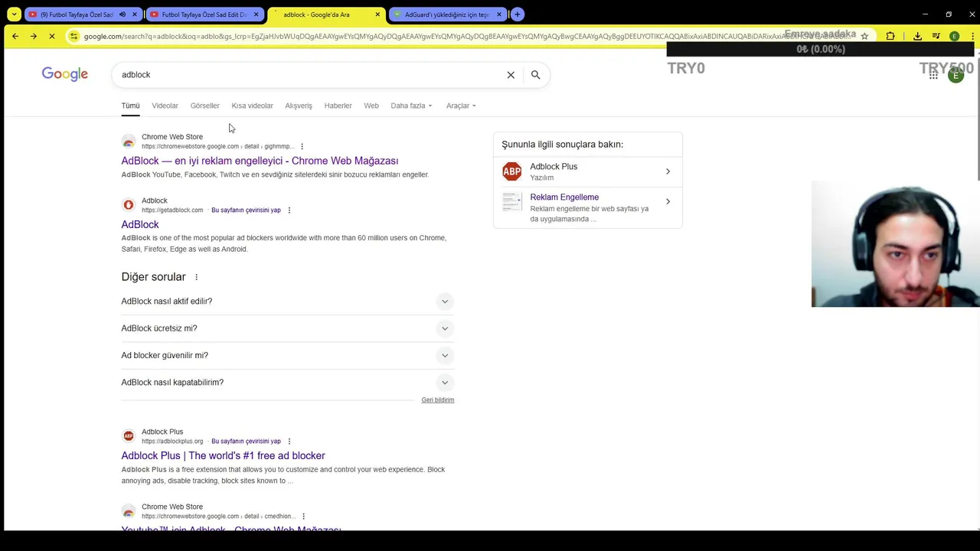
Task: Open 'AdBlock — en iyi reklam engelleyici' link
Action: 260,161
